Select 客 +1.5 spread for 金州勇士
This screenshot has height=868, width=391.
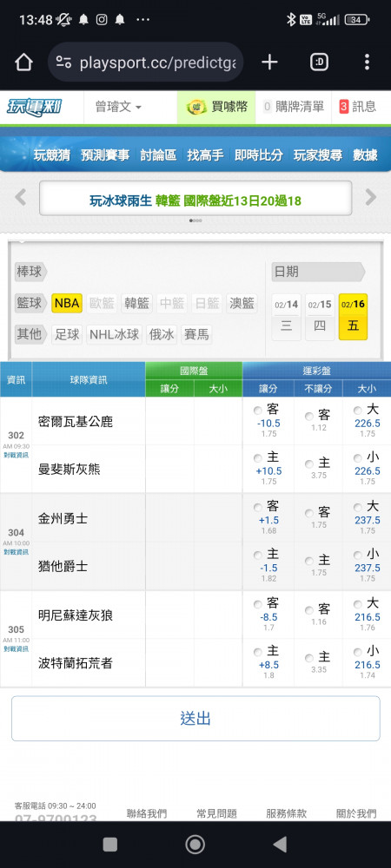coord(257,508)
